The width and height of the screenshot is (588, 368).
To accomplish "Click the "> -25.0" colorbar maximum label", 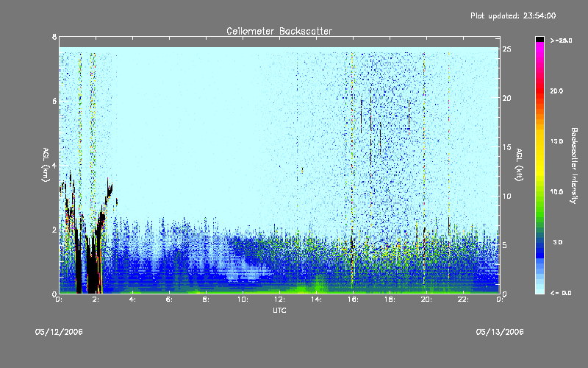I will pos(561,40).
